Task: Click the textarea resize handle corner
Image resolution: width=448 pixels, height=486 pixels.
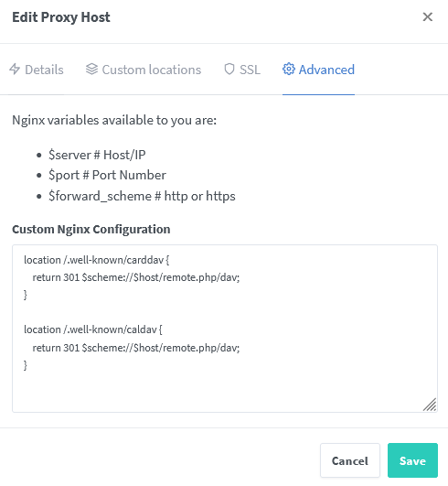Action: point(430,405)
